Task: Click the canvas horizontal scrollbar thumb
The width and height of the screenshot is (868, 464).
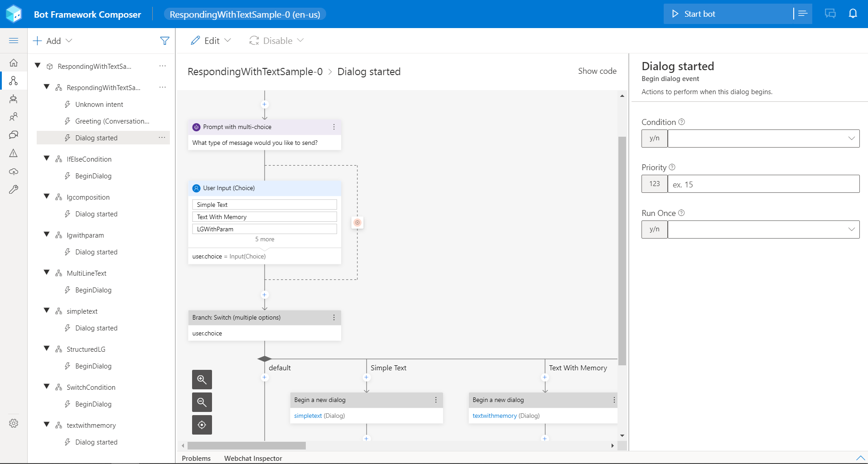Action: coord(246,446)
